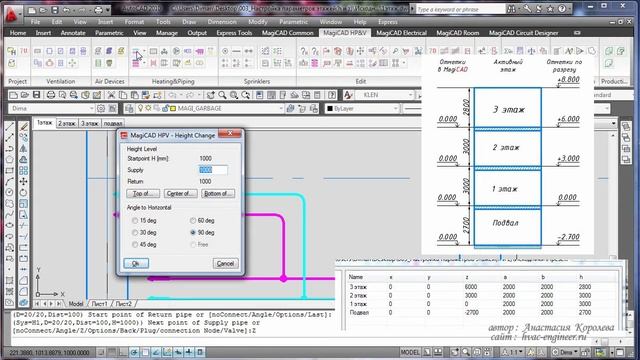640x360 pixels.
Task: Expand the pipe drawing icon dropdown arrow
Action: (144, 51)
